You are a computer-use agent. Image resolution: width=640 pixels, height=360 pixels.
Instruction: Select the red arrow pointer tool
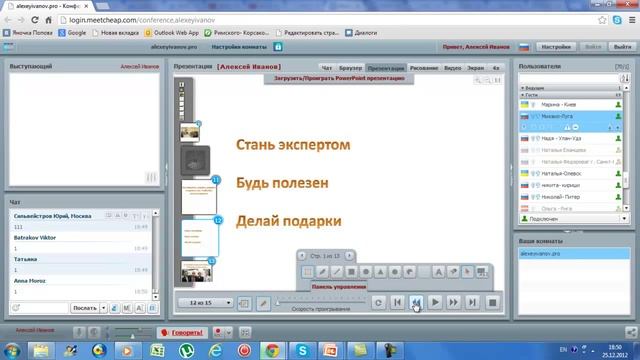point(467,272)
